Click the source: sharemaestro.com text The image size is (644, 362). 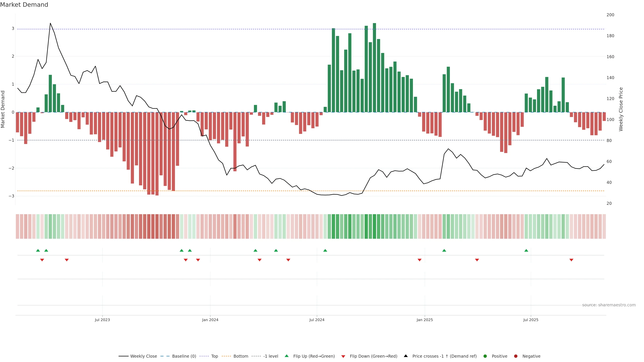(x=609, y=305)
